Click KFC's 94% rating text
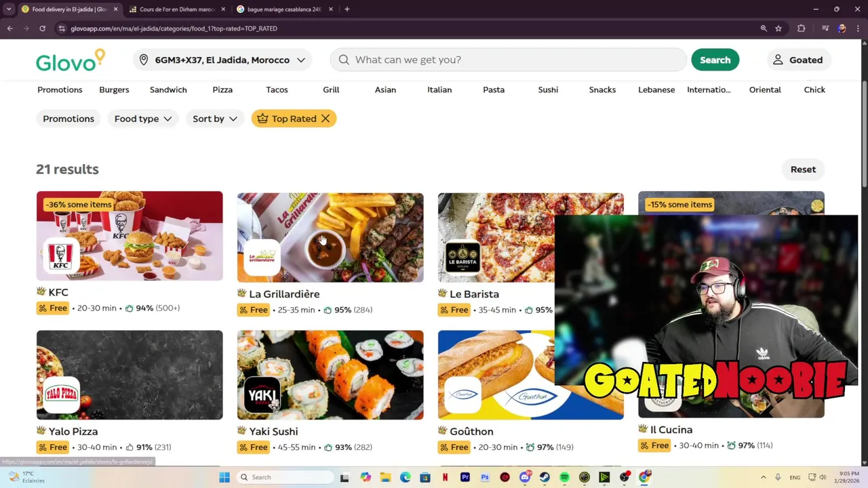This screenshot has height=488, width=868. pyautogui.click(x=144, y=308)
